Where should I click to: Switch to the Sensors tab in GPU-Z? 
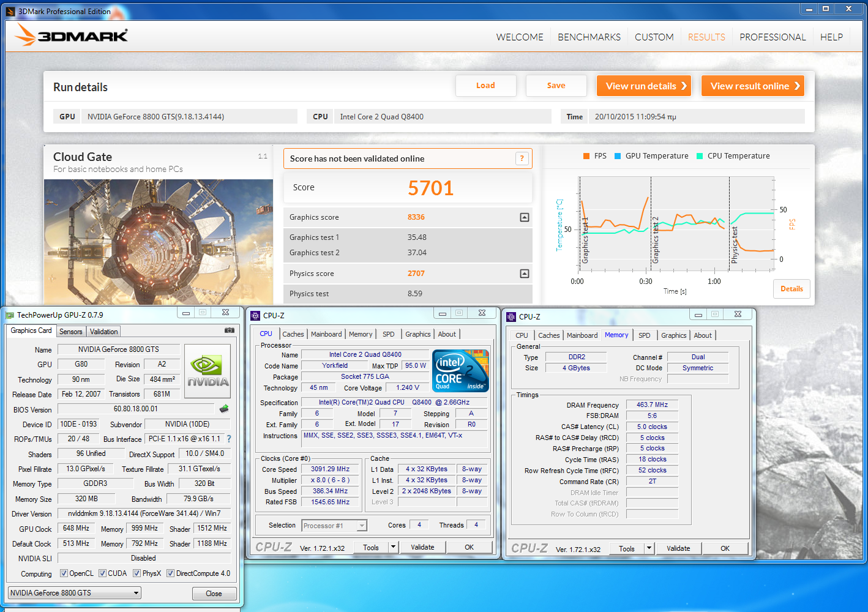(x=71, y=332)
